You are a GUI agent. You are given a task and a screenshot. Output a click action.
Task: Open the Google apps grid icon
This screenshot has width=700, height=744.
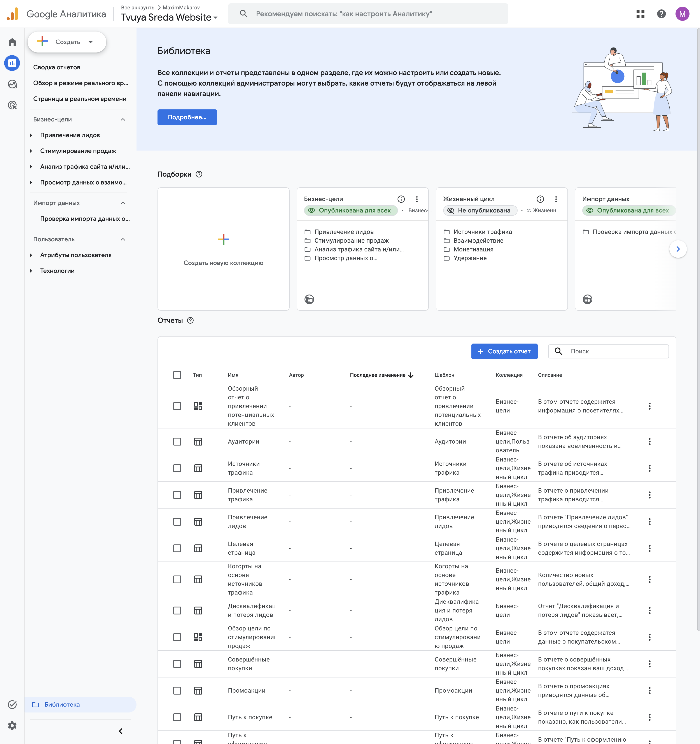pyautogui.click(x=640, y=14)
